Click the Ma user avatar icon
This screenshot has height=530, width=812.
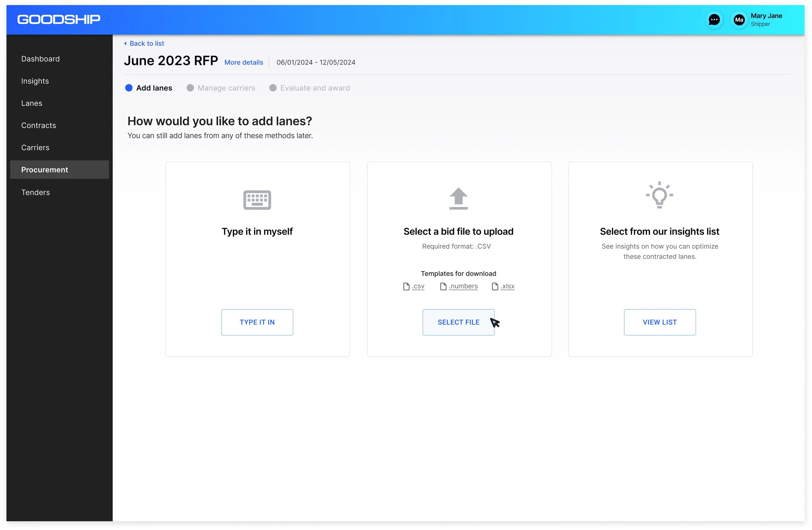click(739, 20)
